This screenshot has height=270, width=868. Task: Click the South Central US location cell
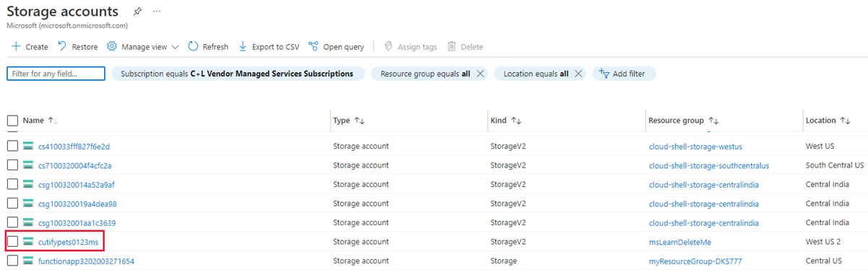(x=835, y=165)
